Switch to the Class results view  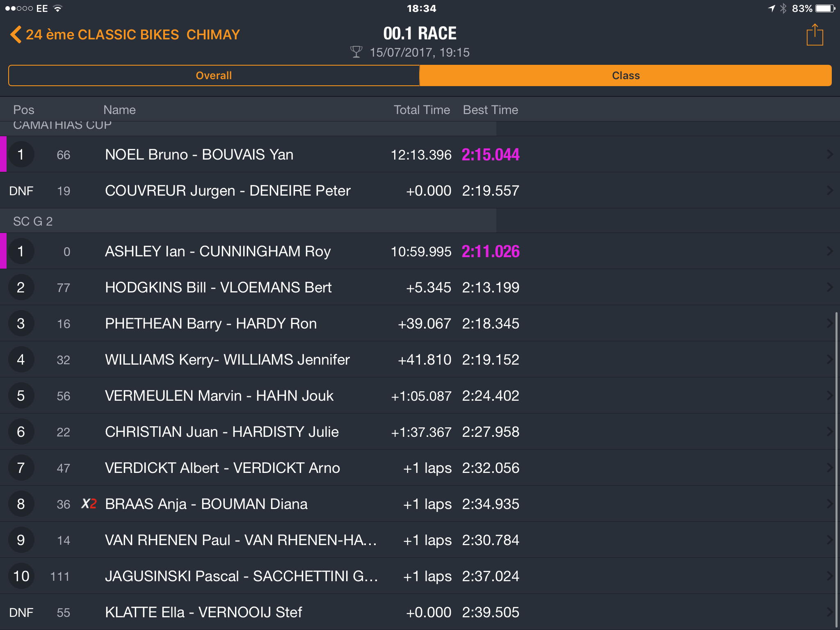(625, 75)
